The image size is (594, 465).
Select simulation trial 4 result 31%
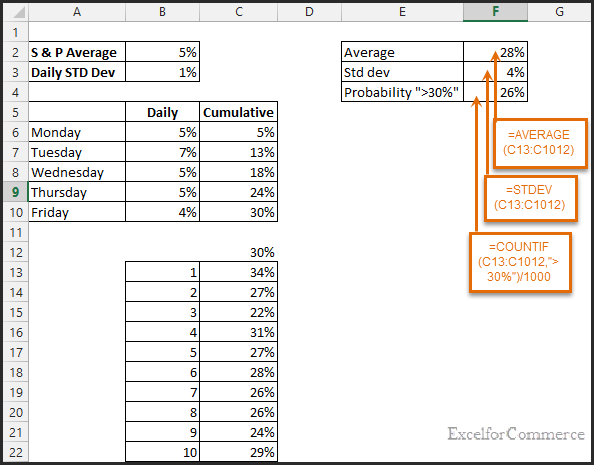tap(238, 332)
